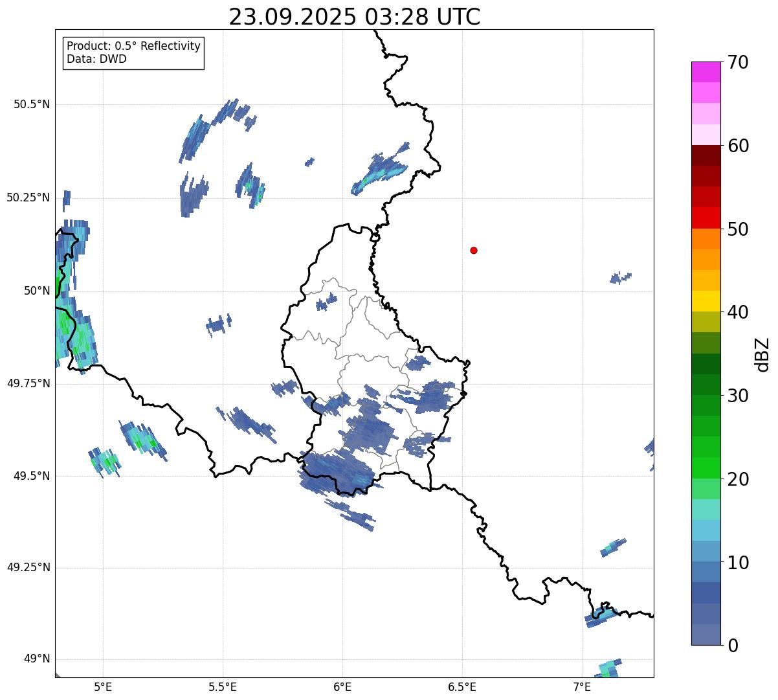Click the colorbar tick label 10
The image size is (778, 700).
[738, 563]
